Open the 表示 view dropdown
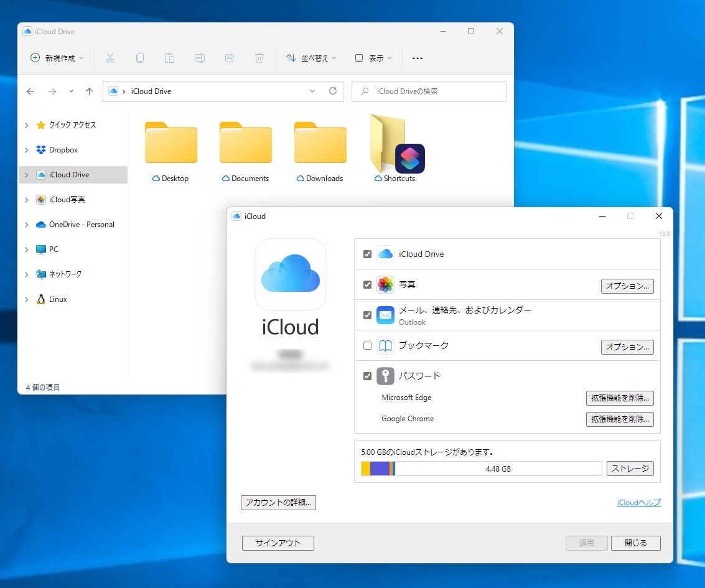This screenshot has height=588, width=705. [371, 58]
